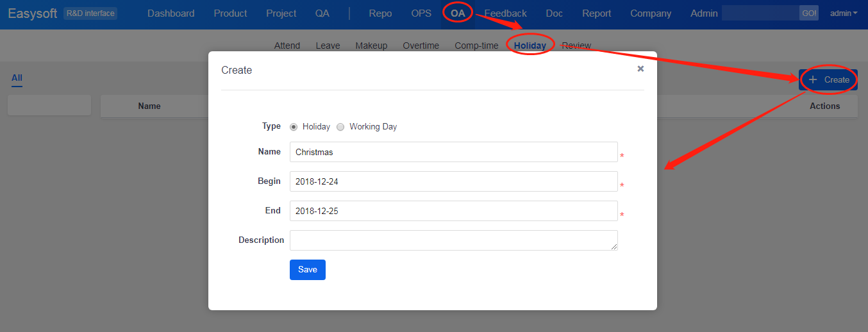This screenshot has width=868, height=332.
Task: Select the Working Day radio option
Action: pos(341,127)
